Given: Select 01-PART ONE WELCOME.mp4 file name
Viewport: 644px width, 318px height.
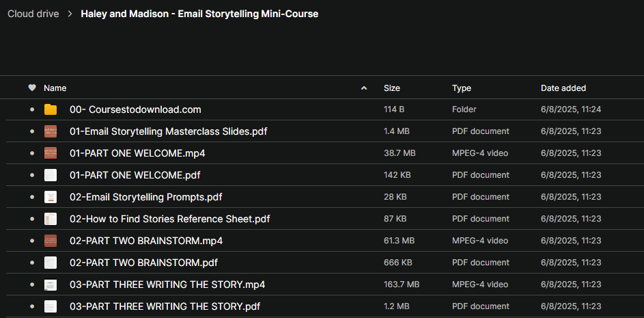Looking at the screenshot, I should [137, 153].
